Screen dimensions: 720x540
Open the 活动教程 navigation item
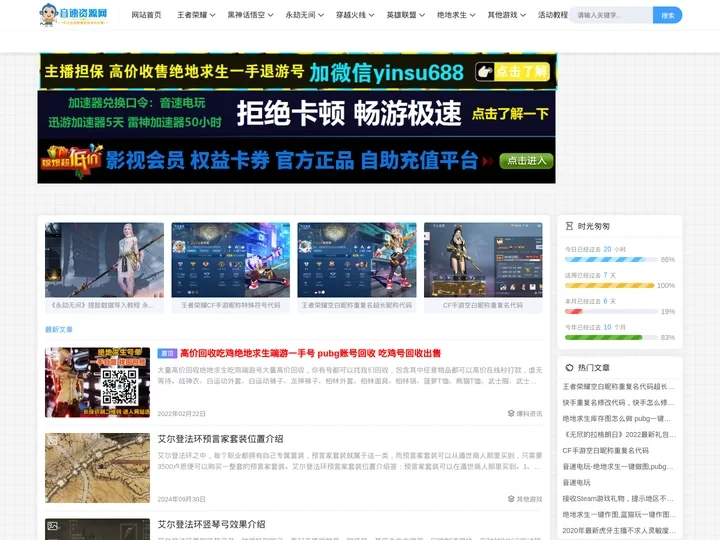click(x=553, y=15)
